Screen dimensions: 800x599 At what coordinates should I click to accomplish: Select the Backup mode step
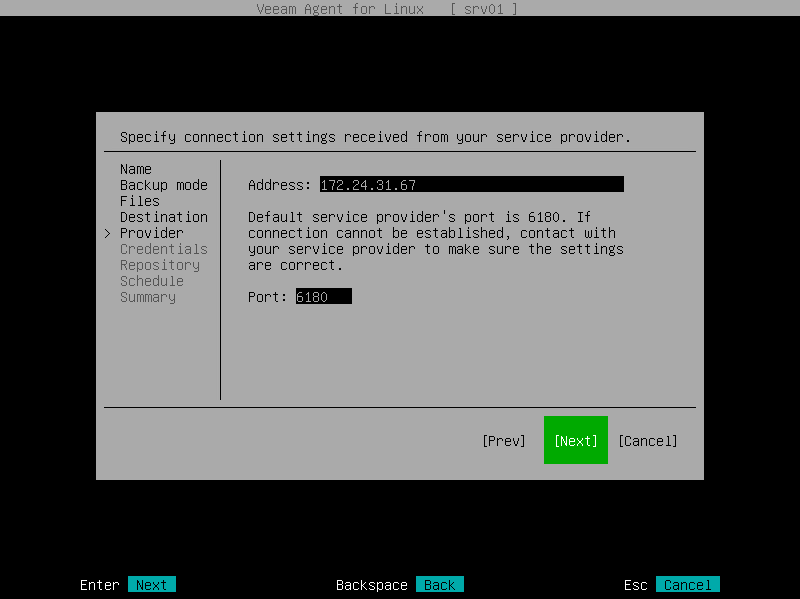[163, 185]
